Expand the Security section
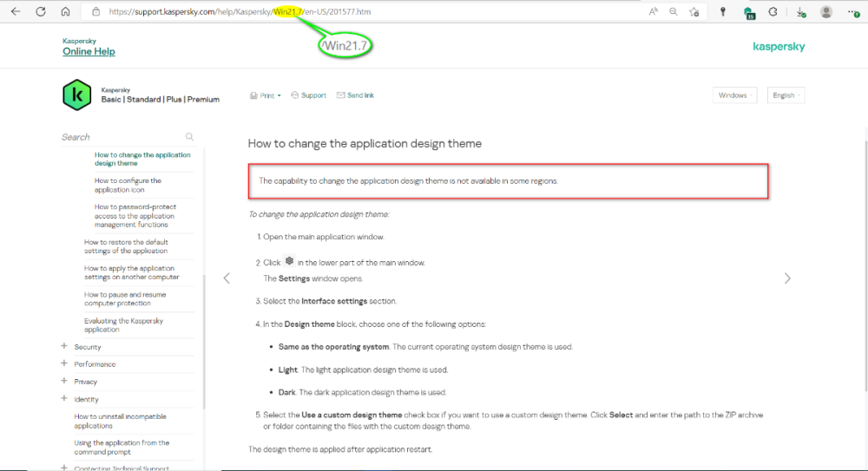Viewport: 868px width, 471px height. (63, 346)
